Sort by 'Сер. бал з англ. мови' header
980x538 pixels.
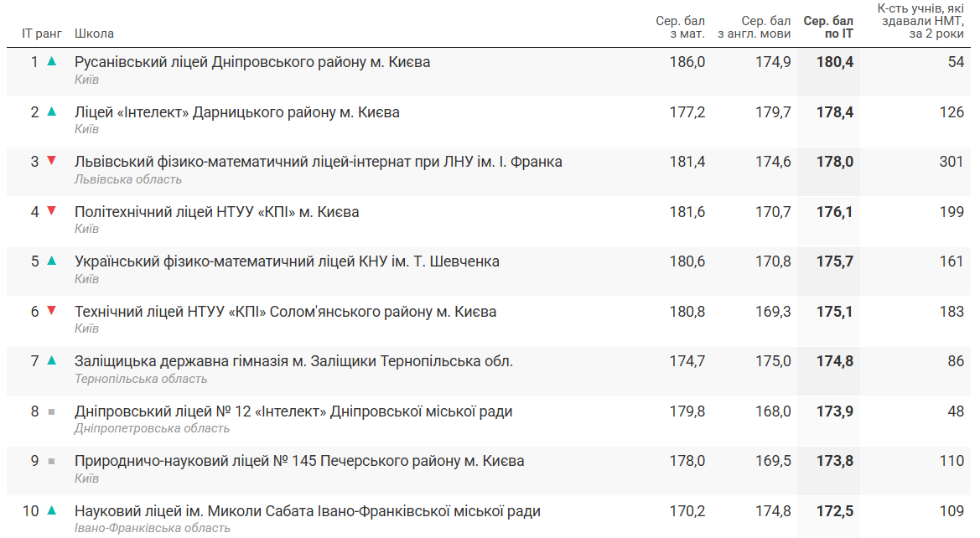(x=754, y=27)
